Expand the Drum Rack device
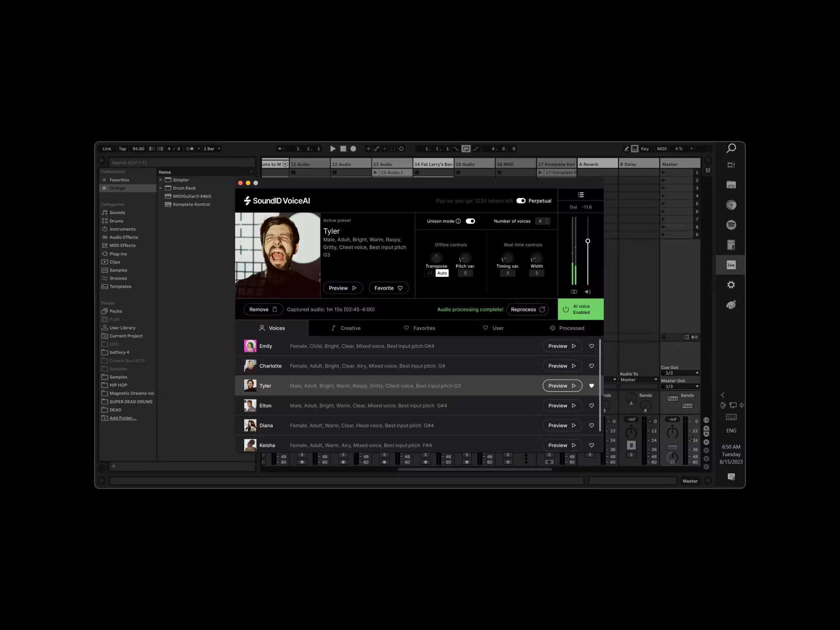 (x=161, y=188)
